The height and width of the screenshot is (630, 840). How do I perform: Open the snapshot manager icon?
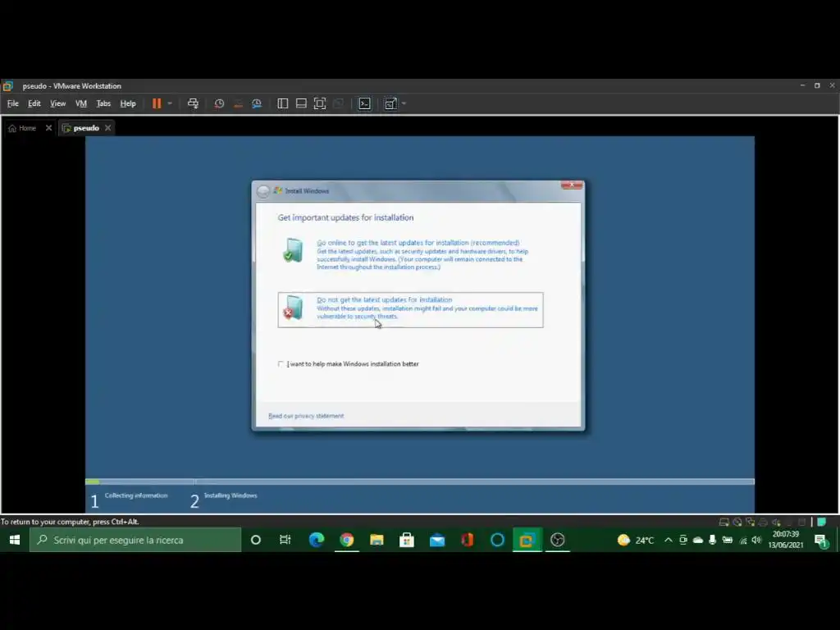pos(257,103)
